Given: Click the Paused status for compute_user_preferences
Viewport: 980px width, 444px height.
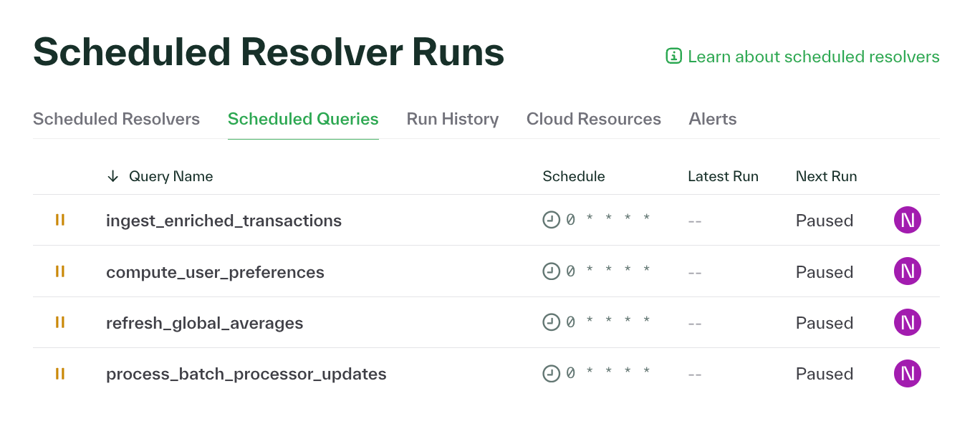Looking at the screenshot, I should 824,271.
